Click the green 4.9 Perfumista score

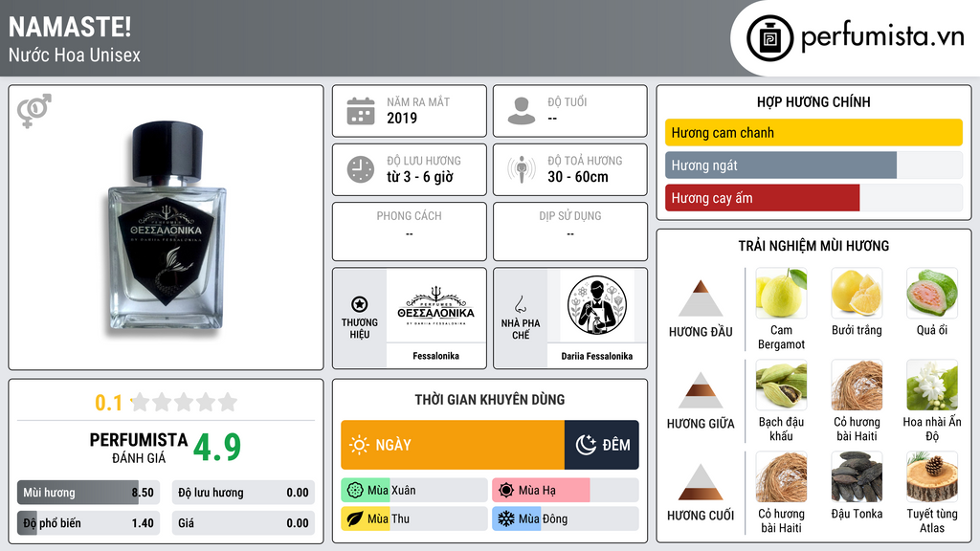click(x=217, y=448)
